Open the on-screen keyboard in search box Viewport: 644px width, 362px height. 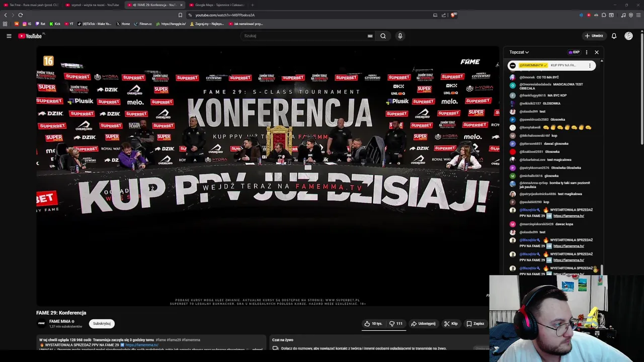point(370,36)
